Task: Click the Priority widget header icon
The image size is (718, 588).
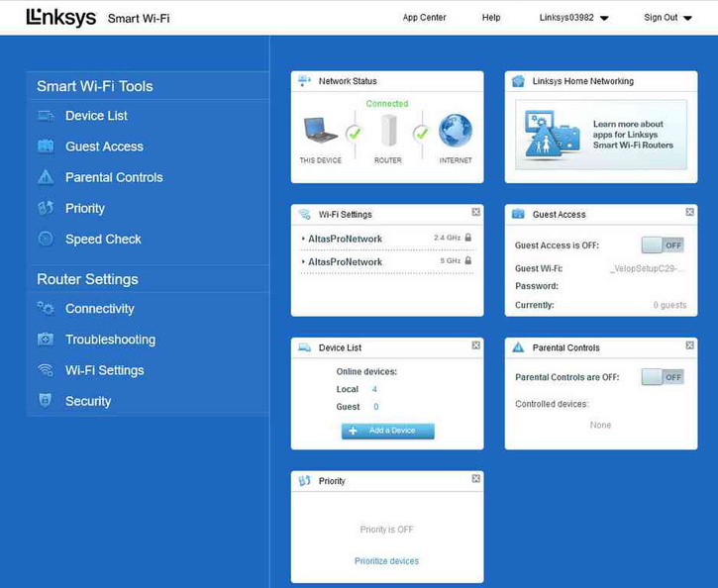Action: coord(304,480)
